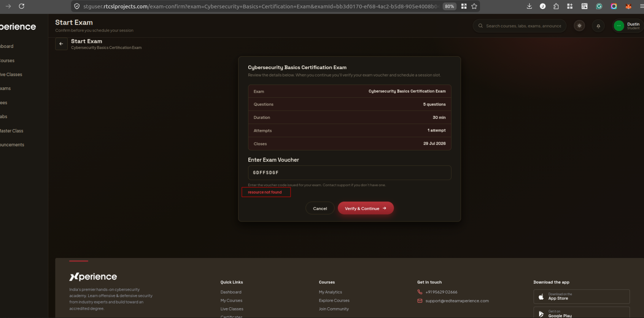Open the notifications bell
This screenshot has height=318, width=644.
pos(598,26)
